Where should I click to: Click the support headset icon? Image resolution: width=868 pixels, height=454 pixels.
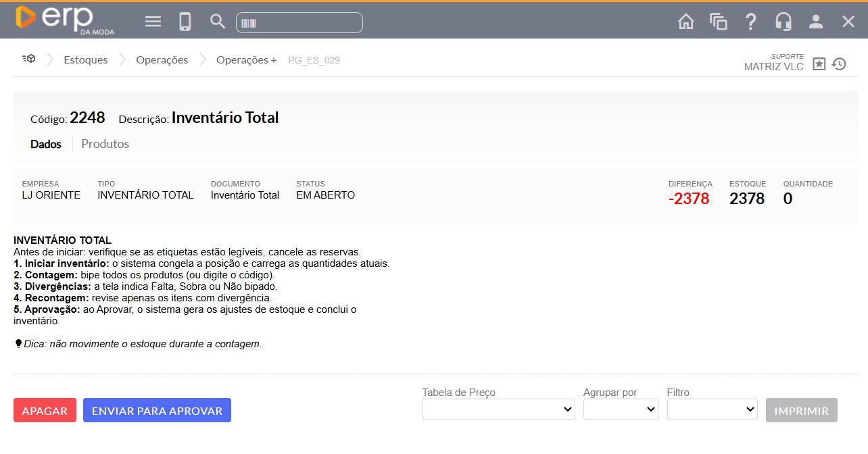tap(783, 22)
